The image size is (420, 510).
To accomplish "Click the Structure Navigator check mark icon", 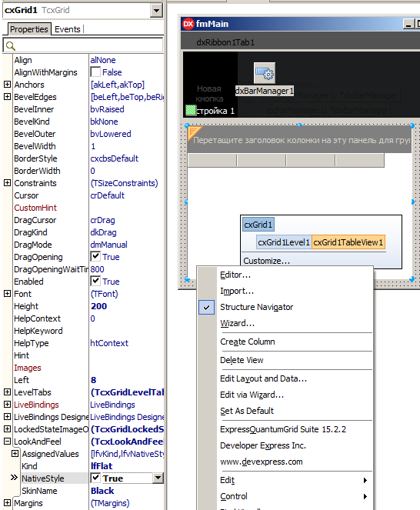I will click(207, 307).
